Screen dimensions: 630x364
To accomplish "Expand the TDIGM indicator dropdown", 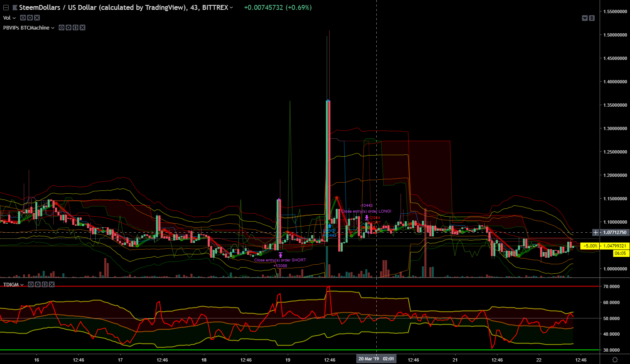I will tap(22, 285).
